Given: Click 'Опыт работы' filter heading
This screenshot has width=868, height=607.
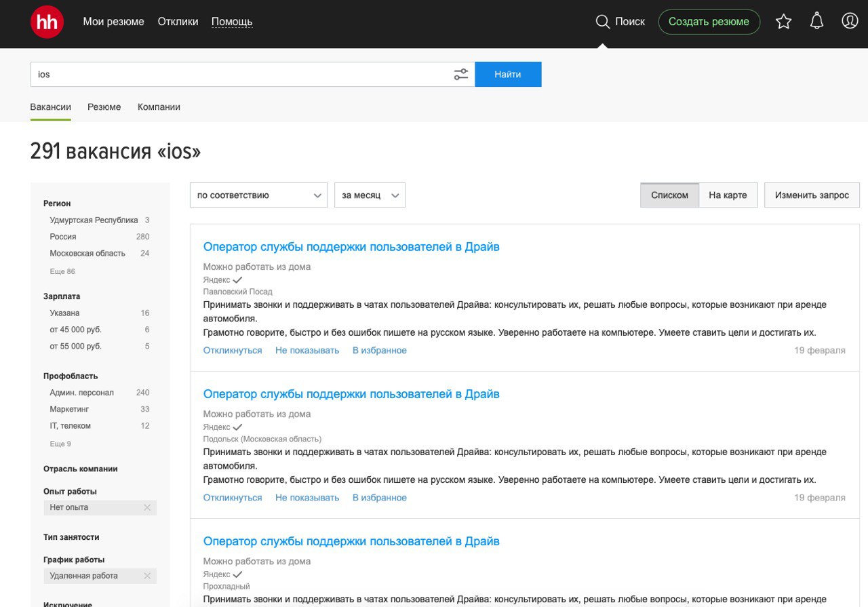Looking at the screenshot, I should (x=70, y=492).
